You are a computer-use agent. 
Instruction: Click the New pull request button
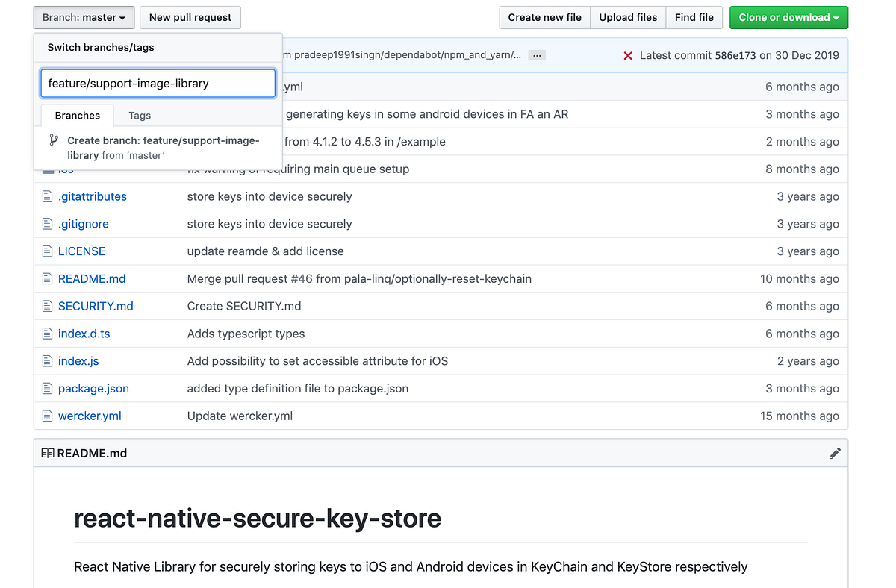pyautogui.click(x=190, y=17)
